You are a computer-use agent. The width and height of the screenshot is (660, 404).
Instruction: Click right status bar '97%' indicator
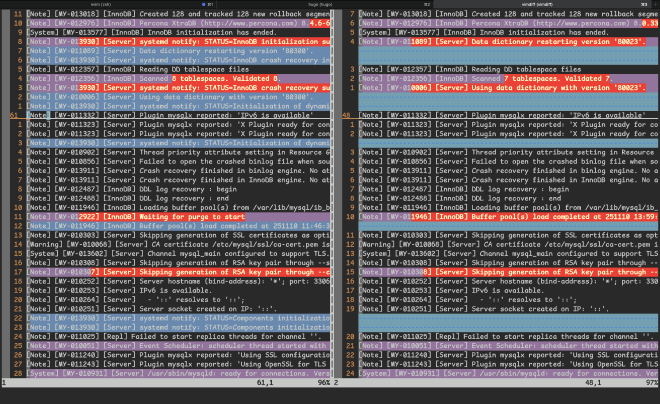point(652,383)
